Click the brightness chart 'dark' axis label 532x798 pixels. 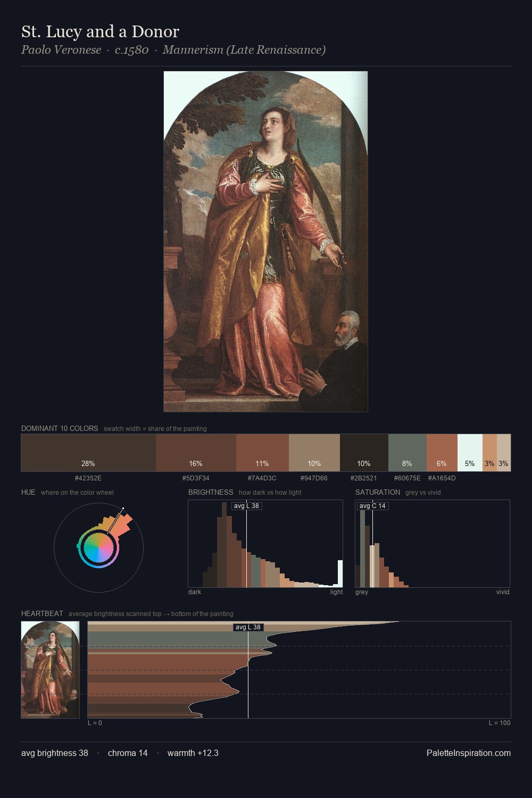pos(195,592)
